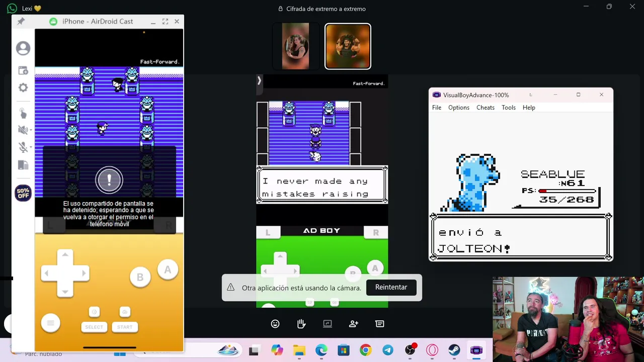Click the screen sharing stopped warning icon
644x362 pixels.
point(109,180)
